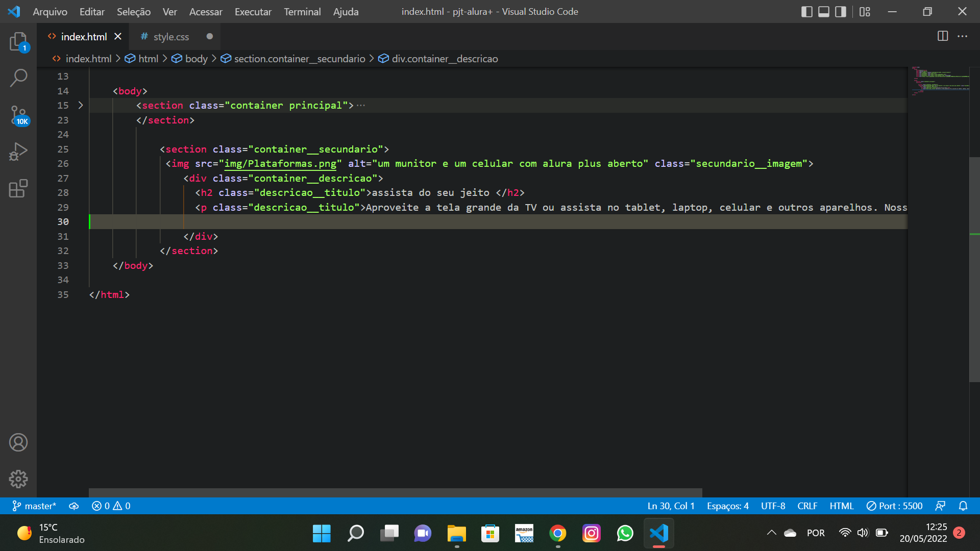The image size is (980, 551).
Task: Select the index.html editor tab
Action: pyautogui.click(x=84, y=37)
